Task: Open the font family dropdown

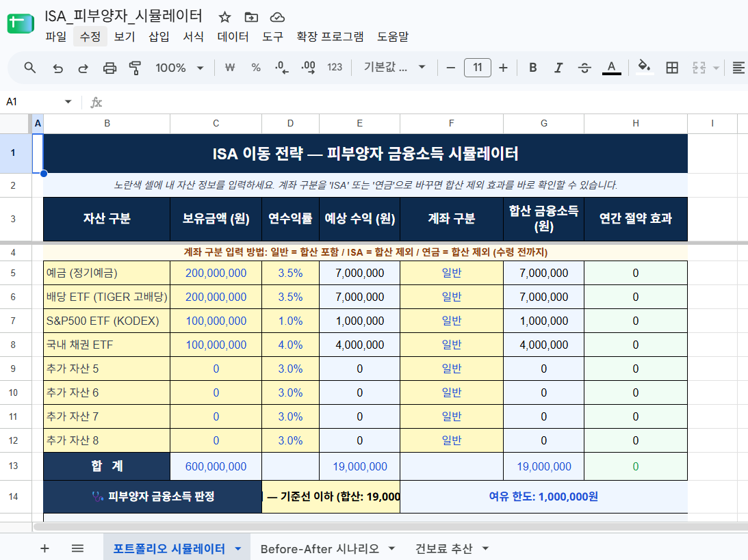Action: (x=394, y=67)
